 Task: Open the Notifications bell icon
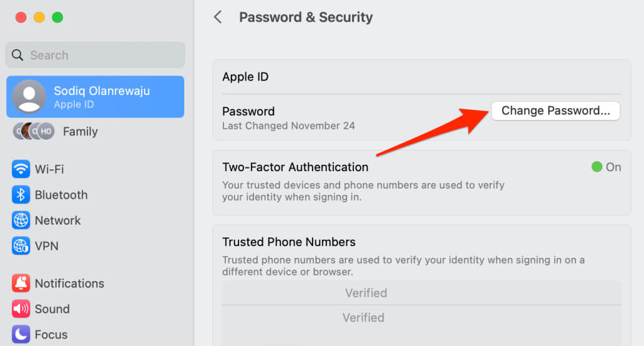click(21, 283)
